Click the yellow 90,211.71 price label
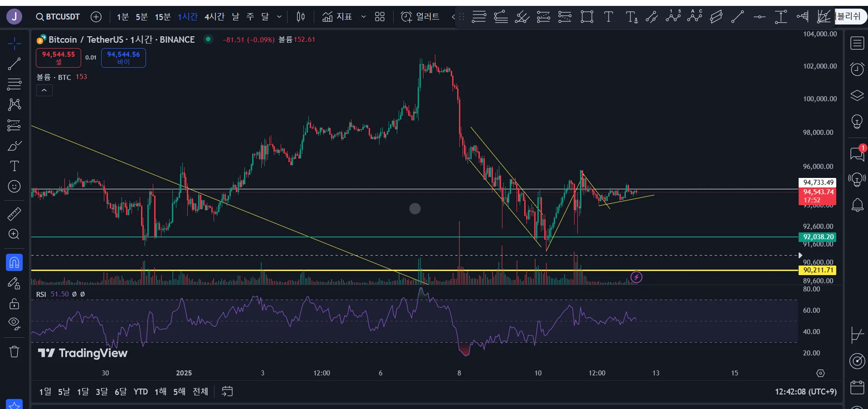Screen dimensions: 868x409 [x=817, y=270]
